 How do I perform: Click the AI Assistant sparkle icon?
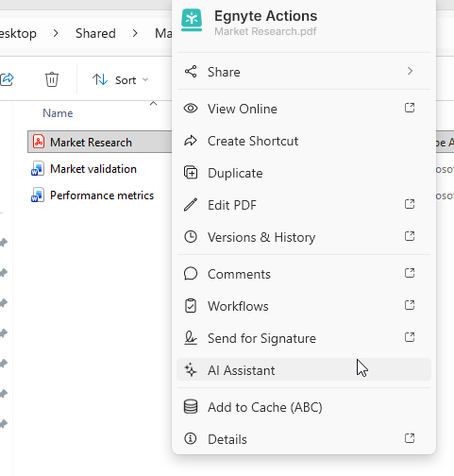[191, 370]
